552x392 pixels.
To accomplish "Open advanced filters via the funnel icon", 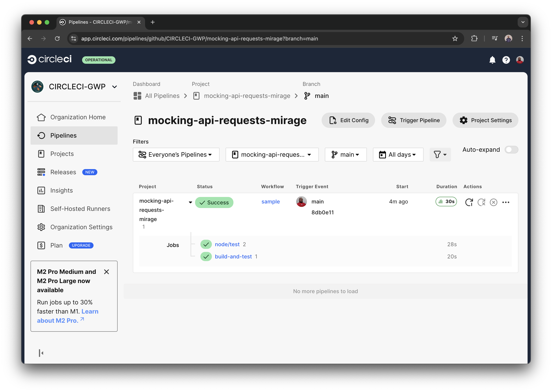I will click(440, 154).
